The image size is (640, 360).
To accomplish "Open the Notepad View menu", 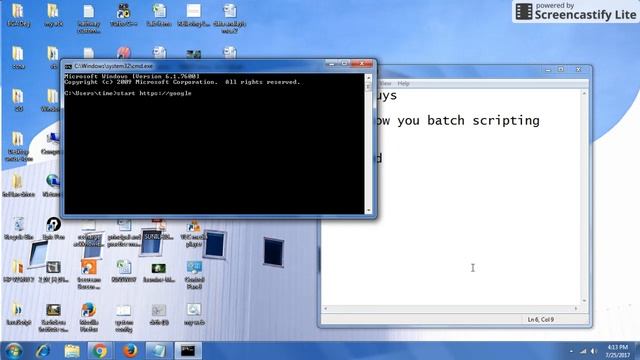I will tap(386, 83).
